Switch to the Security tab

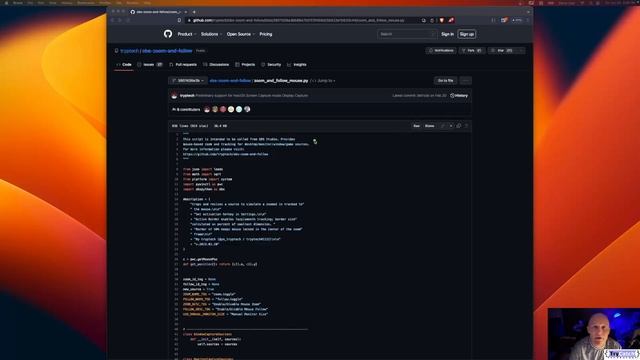271,65
